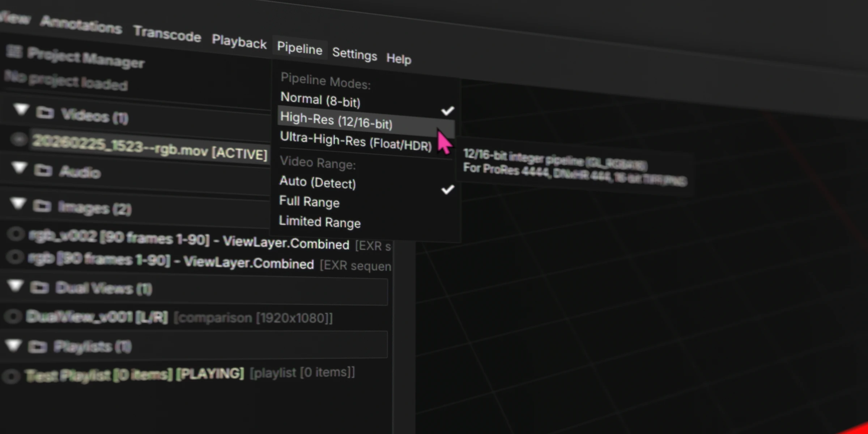868x434 pixels.
Task: Collapse the Playlists section triangle
Action: click(14, 345)
